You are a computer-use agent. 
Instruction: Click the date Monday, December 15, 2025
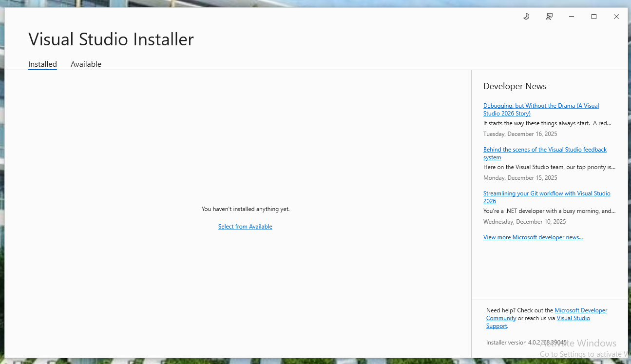(520, 178)
